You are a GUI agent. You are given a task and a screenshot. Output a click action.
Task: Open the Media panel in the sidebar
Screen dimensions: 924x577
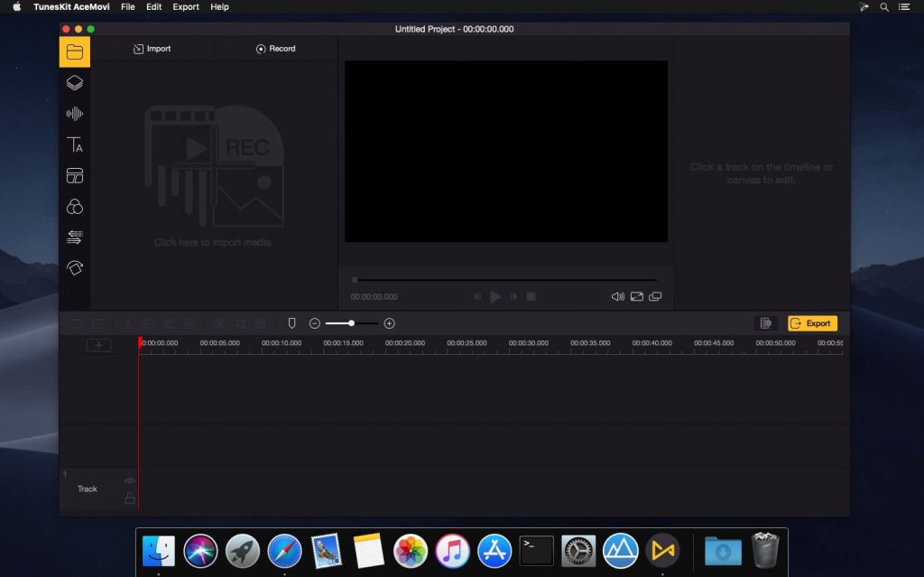(75, 51)
